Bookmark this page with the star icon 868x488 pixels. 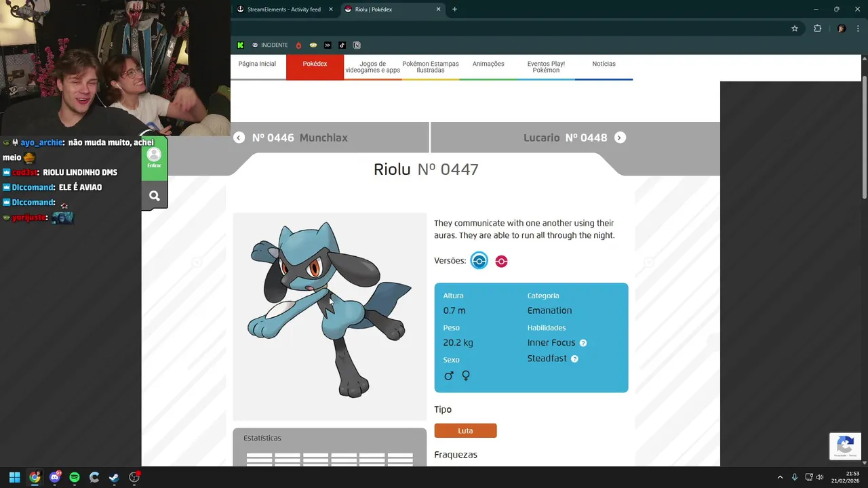click(795, 28)
